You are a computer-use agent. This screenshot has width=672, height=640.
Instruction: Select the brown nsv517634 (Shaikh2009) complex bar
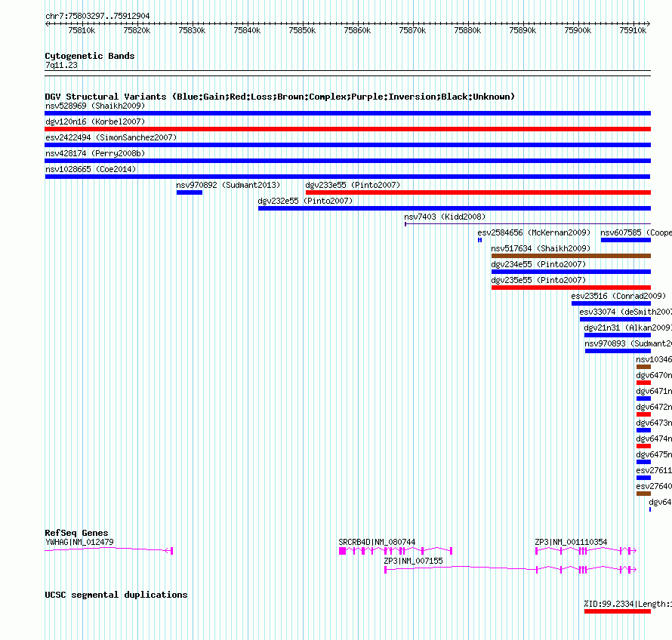tap(571, 256)
